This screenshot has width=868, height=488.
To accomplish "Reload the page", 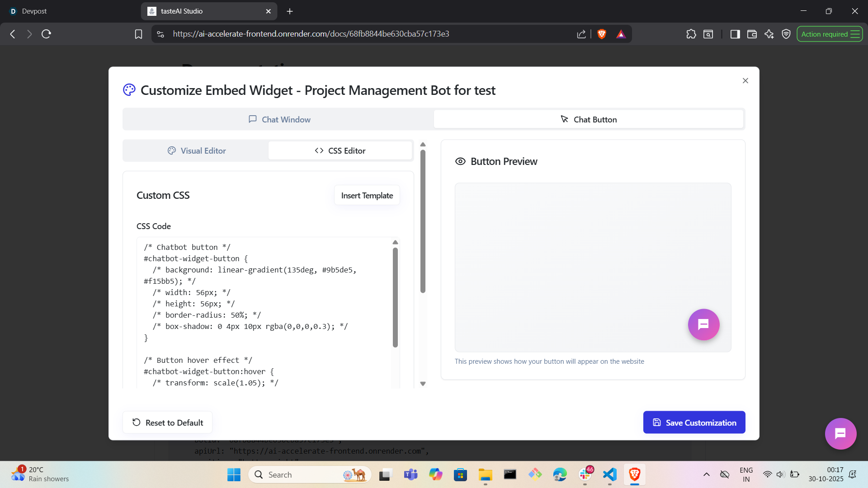I will click(46, 34).
